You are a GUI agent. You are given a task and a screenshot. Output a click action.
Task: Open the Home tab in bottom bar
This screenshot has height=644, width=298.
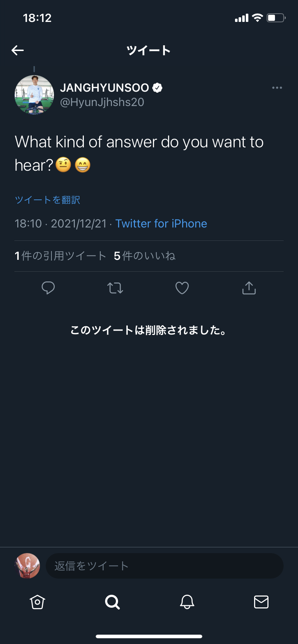(37, 602)
